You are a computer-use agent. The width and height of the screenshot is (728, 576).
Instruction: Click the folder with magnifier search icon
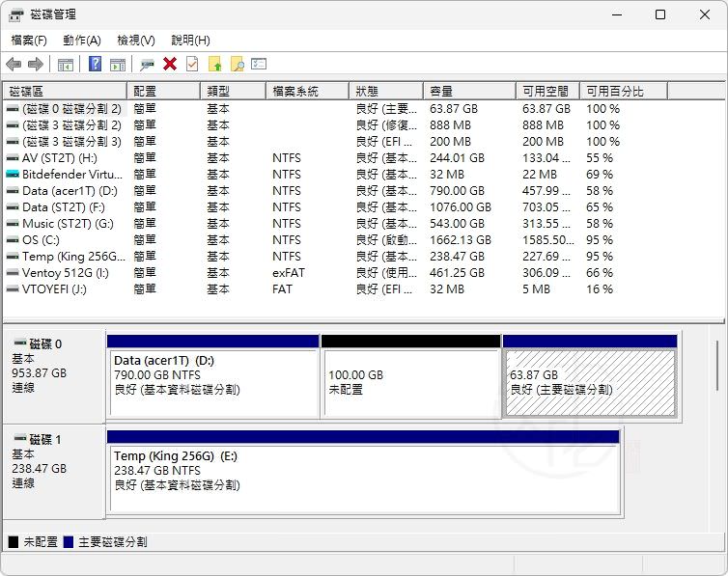[238, 64]
